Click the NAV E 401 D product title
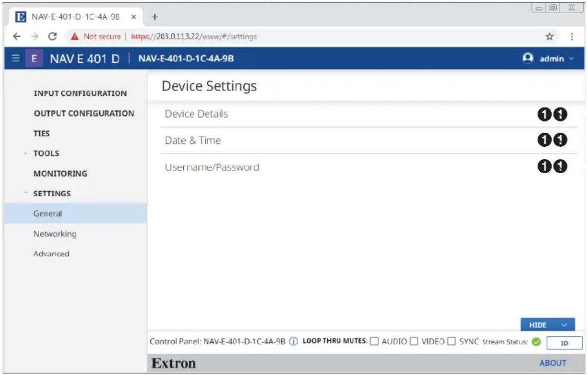 tap(85, 59)
